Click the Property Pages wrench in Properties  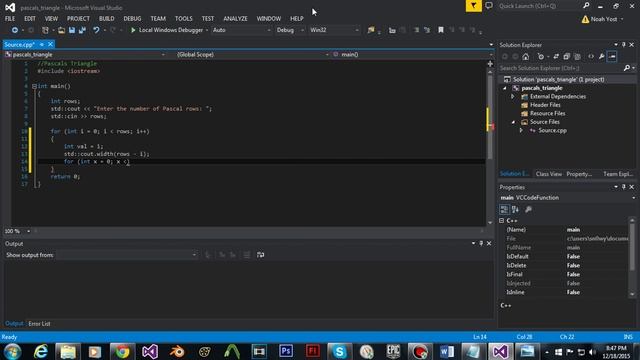528,209
